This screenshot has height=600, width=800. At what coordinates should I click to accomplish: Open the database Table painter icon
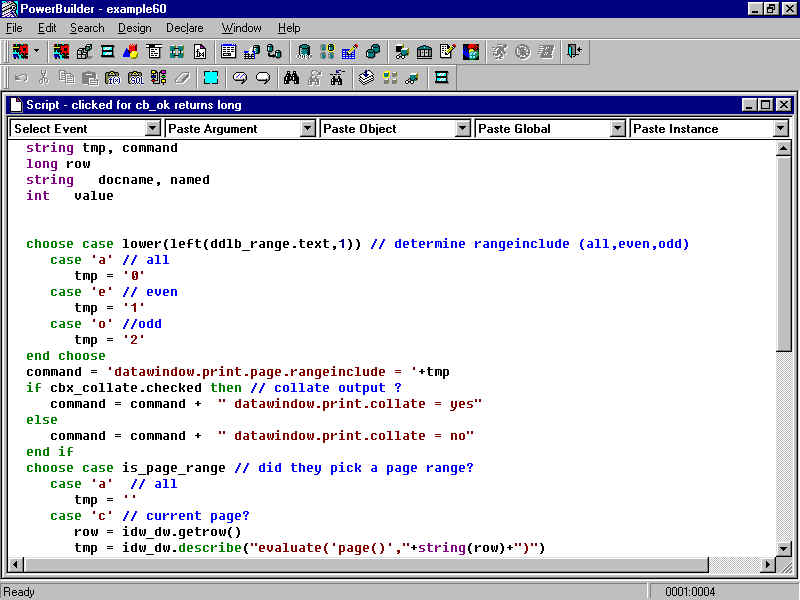350,52
